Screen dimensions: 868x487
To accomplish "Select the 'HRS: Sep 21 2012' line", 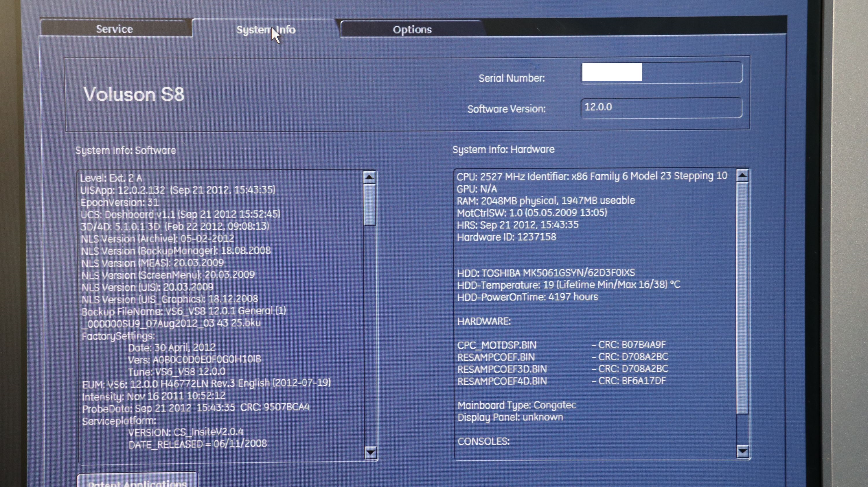I will [x=518, y=225].
